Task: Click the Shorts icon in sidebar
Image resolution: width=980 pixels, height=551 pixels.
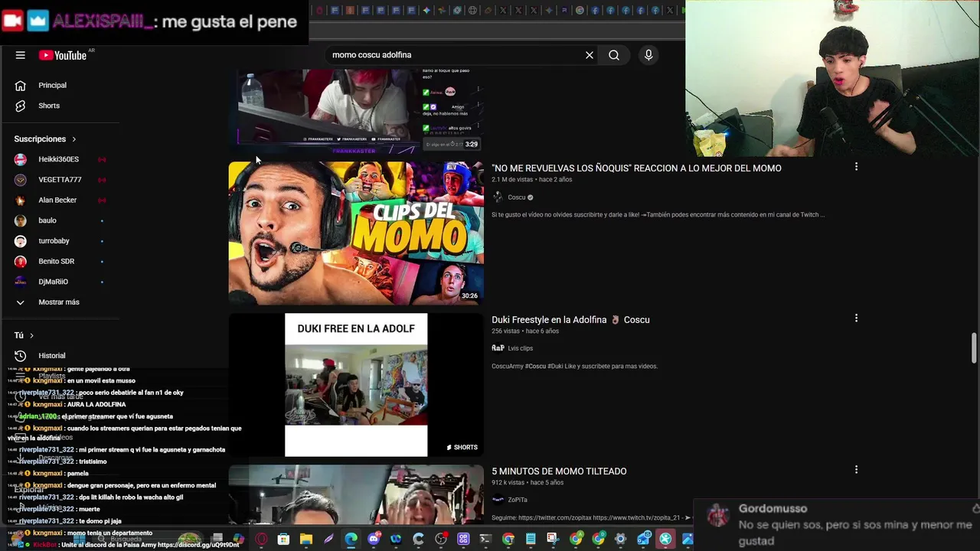Action: (x=21, y=106)
